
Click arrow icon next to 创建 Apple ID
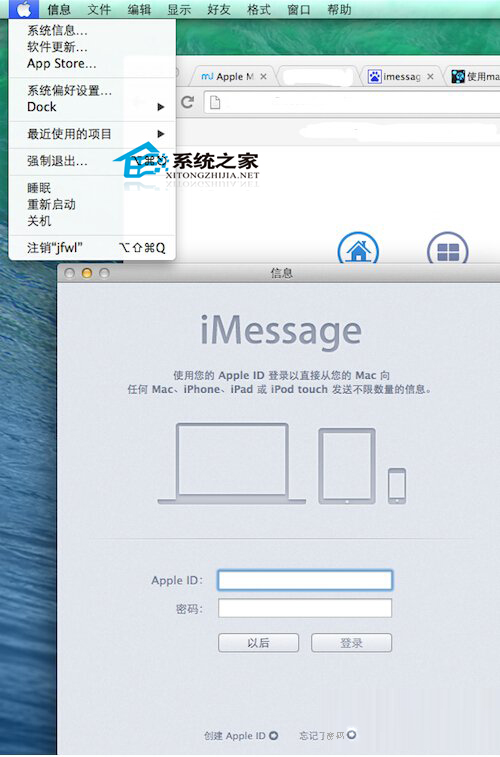coord(274,735)
